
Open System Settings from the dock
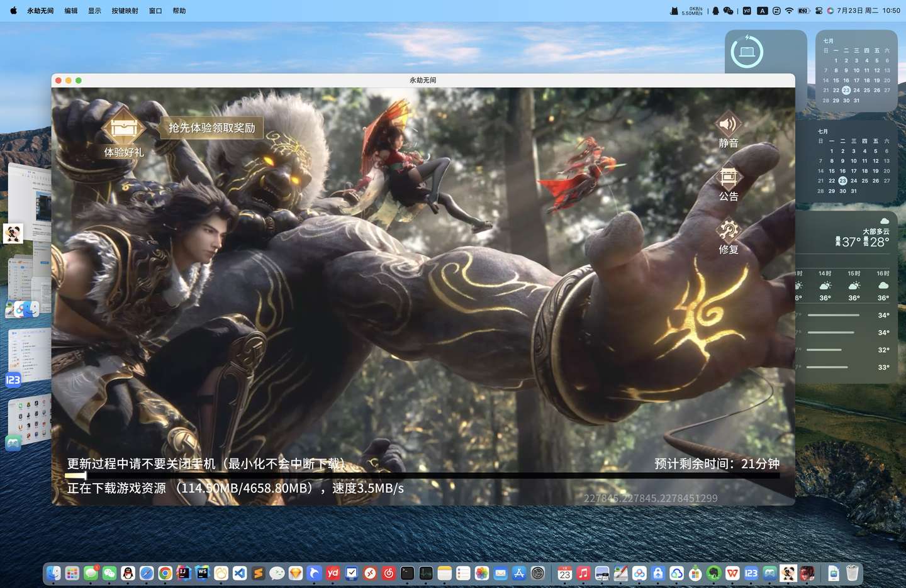point(538,573)
